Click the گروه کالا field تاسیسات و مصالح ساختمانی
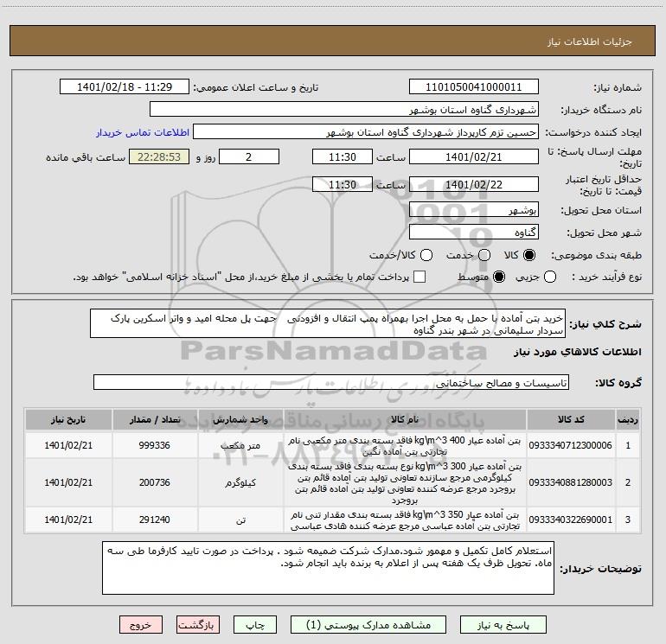This screenshot has height=644, width=666. 331,382
